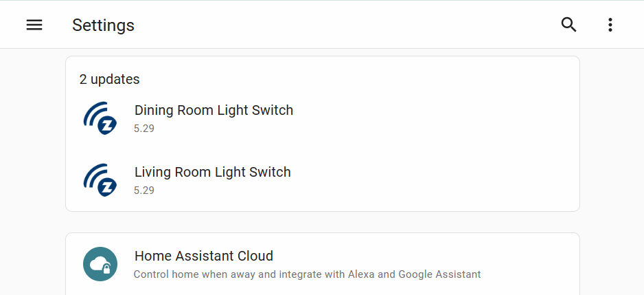Screen dimensions: 644x295
Task: Click the "2 updates" heading
Action: [109, 79]
